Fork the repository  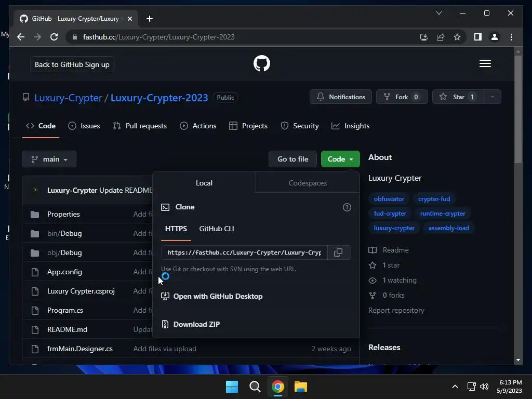pos(402,97)
